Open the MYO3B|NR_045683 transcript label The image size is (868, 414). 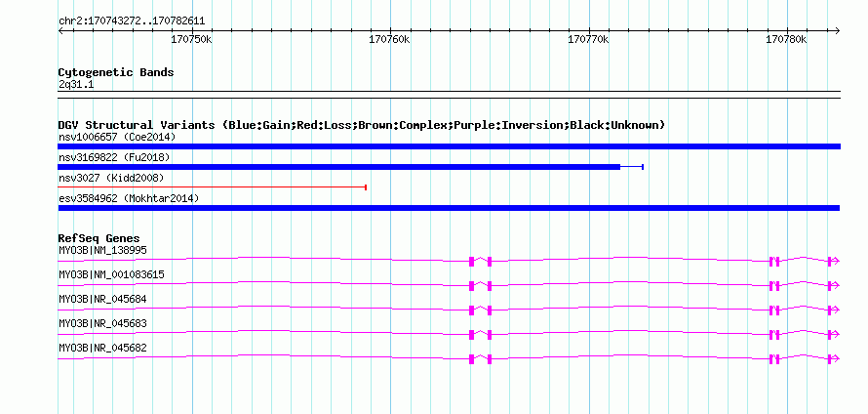[x=102, y=323]
